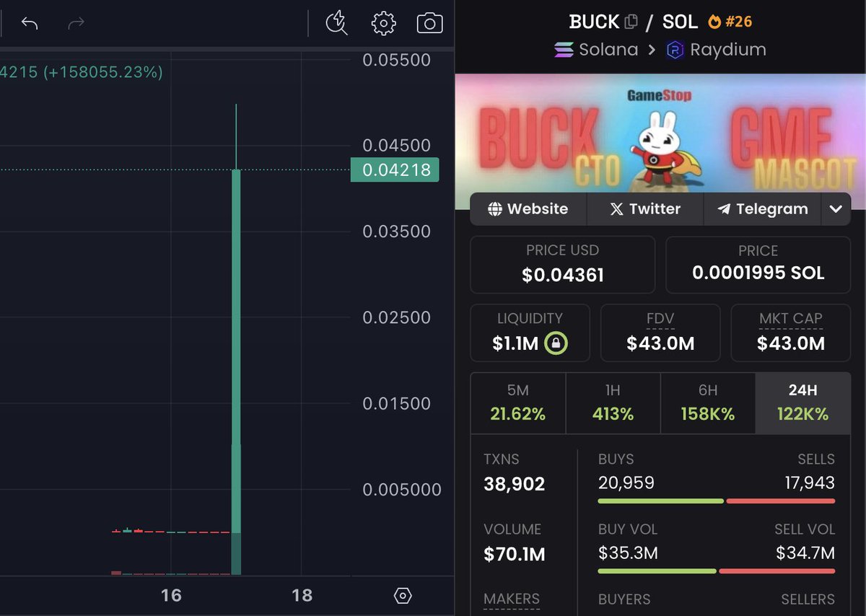866x616 pixels.
Task: Click the SELL VOL $34.7M value
Action: (x=805, y=553)
